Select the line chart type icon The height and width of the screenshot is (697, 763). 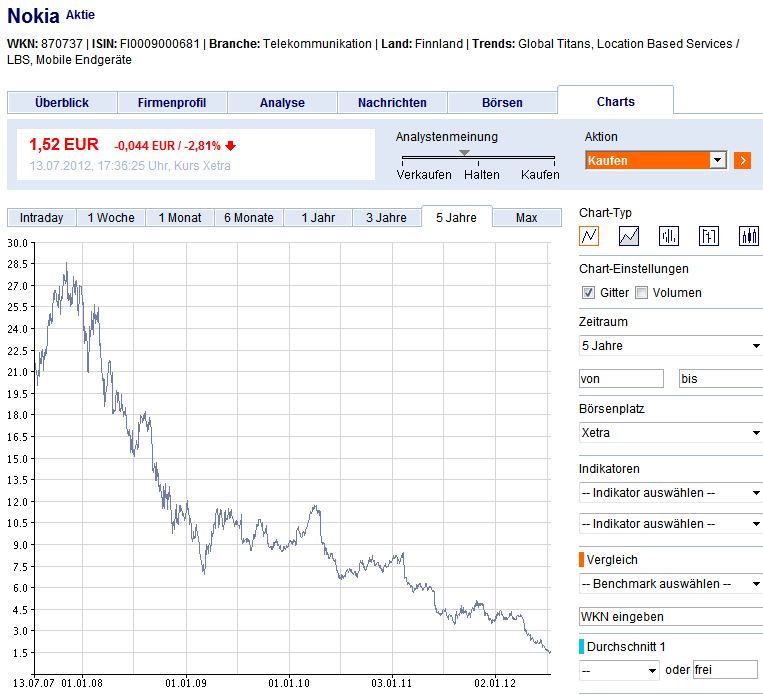click(x=589, y=236)
